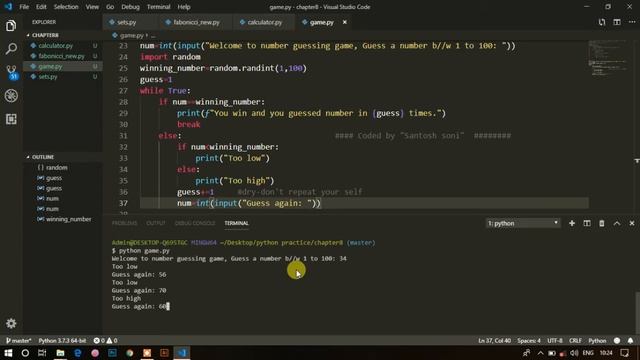Open Action Center in system tray
This screenshot has height=360, width=640.
[x=624, y=353]
